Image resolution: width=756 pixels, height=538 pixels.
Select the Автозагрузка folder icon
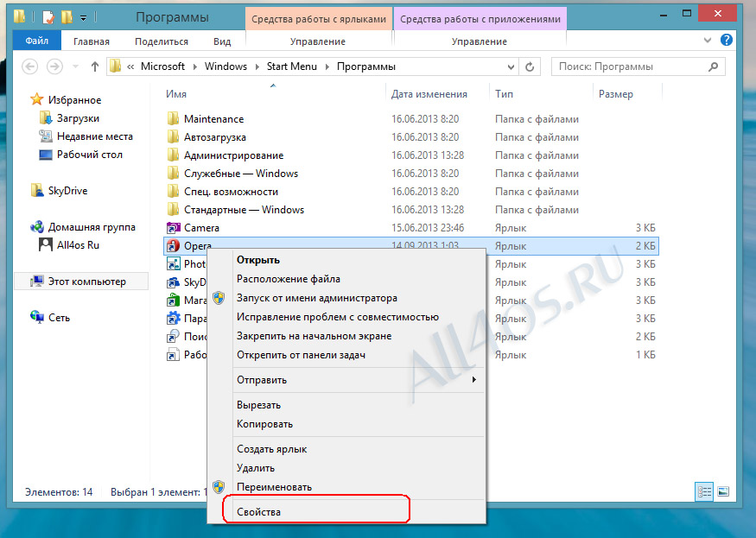(173, 137)
